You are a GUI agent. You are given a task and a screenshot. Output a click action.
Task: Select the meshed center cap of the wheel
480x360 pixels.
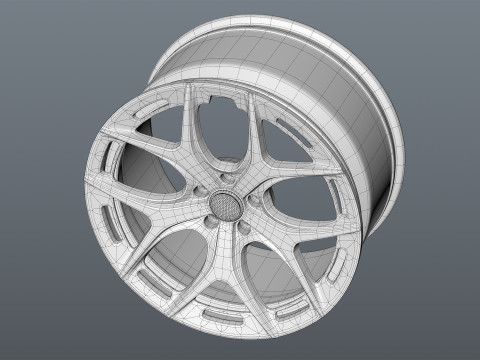[x=227, y=206]
